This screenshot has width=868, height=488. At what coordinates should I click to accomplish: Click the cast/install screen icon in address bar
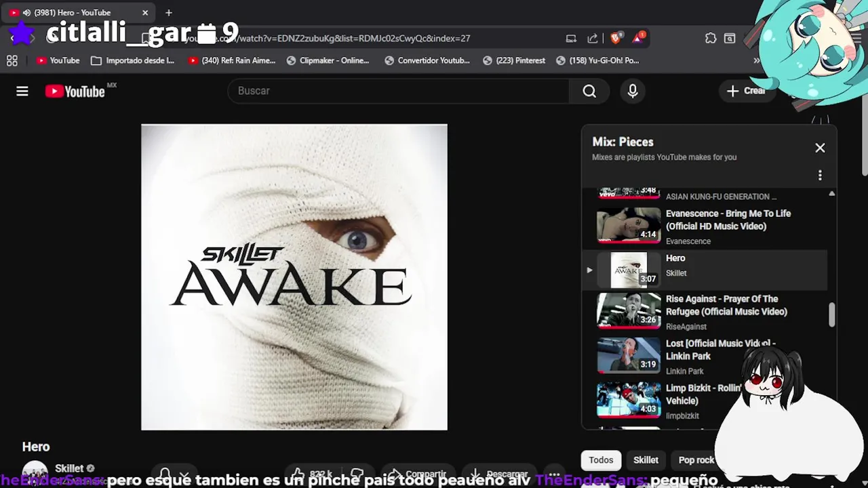coord(571,39)
